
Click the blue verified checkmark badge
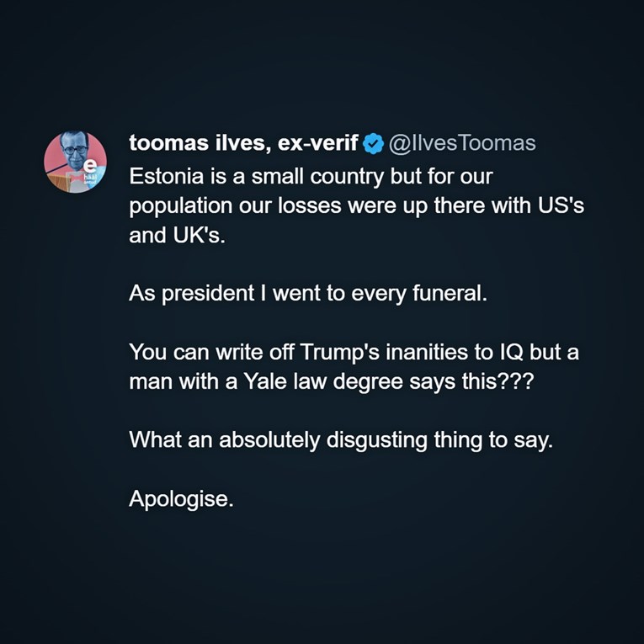pos(373,144)
